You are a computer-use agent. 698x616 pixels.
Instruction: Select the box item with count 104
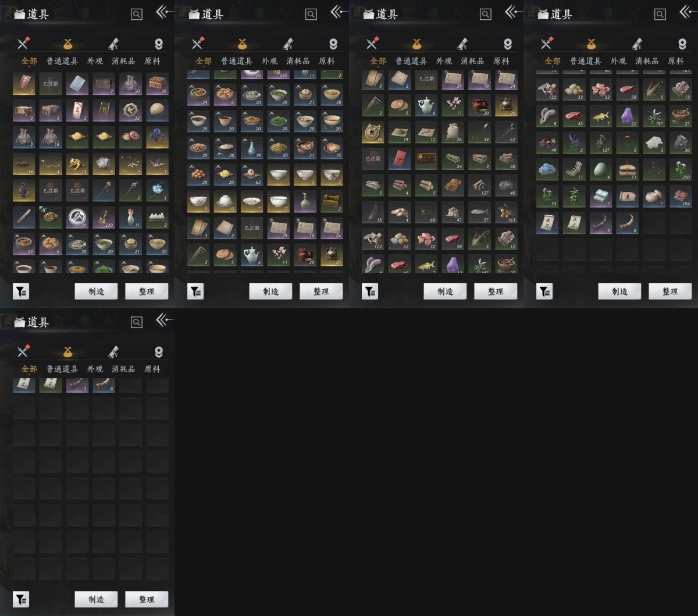coord(681,196)
